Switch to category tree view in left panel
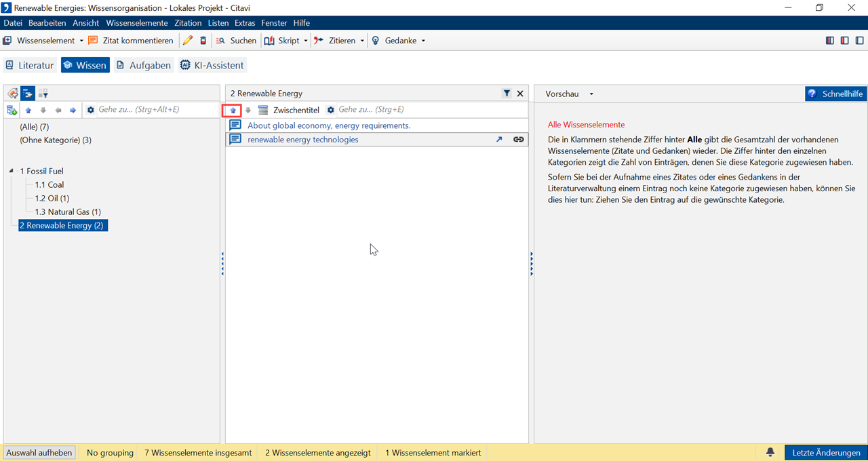The width and height of the screenshot is (868, 461). point(28,94)
